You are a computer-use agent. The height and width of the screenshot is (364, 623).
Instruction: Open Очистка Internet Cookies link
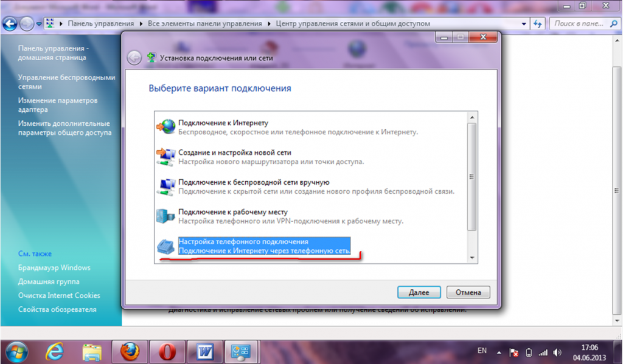[59, 295]
